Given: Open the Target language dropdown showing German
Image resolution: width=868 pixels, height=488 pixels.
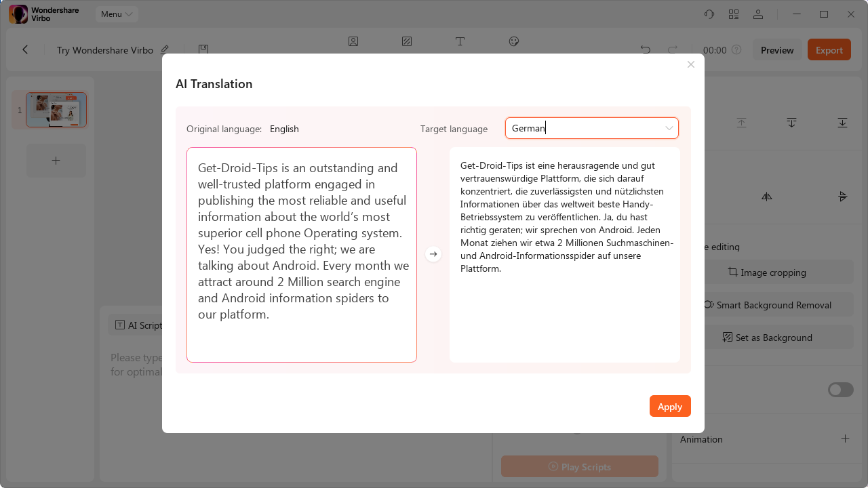Looking at the screenshot, I should click(x=592, y=128).
